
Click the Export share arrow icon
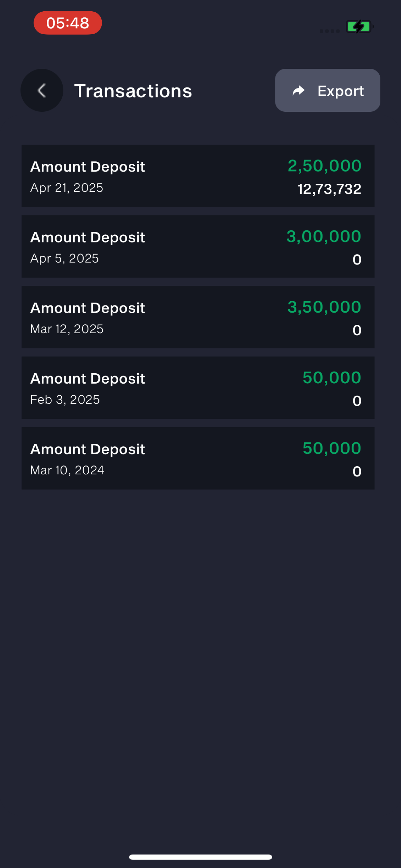(x=299, y=90)
